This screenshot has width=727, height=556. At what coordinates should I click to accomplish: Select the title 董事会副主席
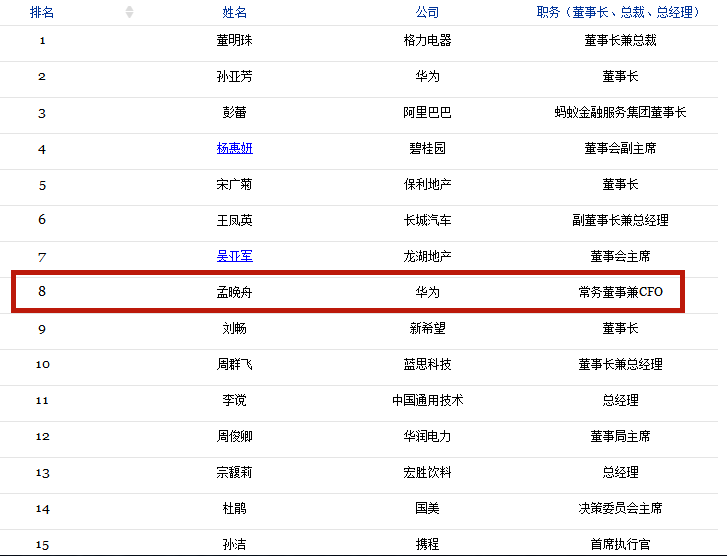[x=620, y=148]
